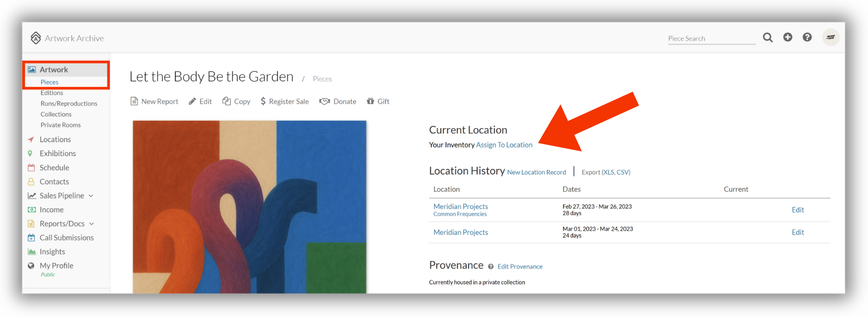The width and height of the screenshot is (868, 317).
Task: Open the help question mark icon
Action: click(x=807, y=37)
